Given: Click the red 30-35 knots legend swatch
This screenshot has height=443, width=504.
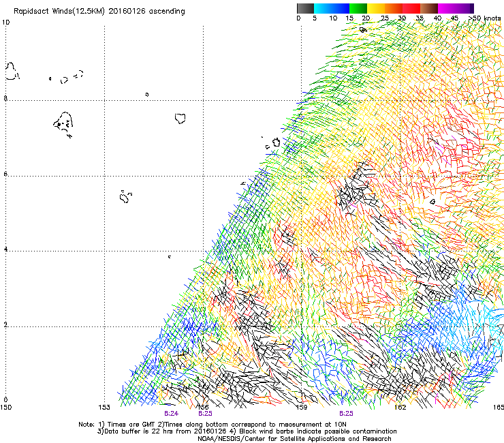Looking at the screenshot, I should click(x=411, y=8).
